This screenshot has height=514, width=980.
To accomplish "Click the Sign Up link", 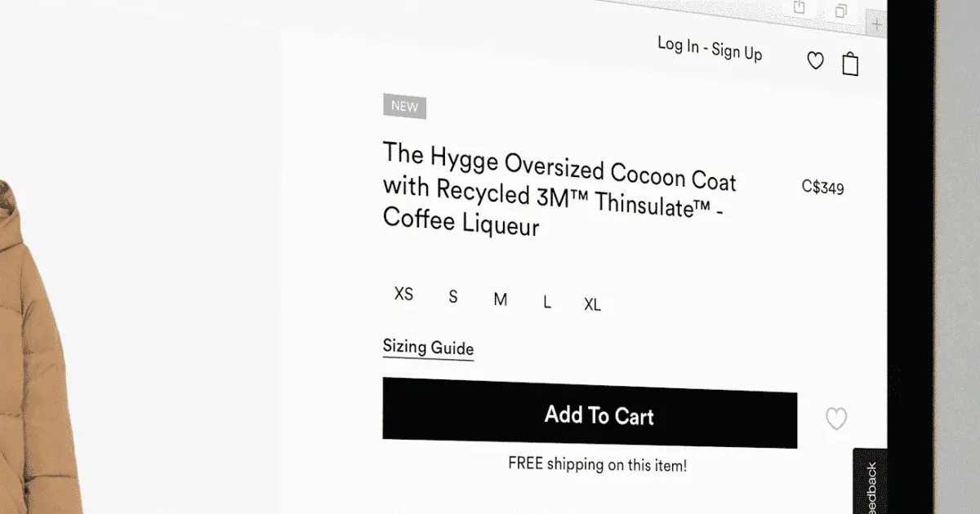I will 737,51.
